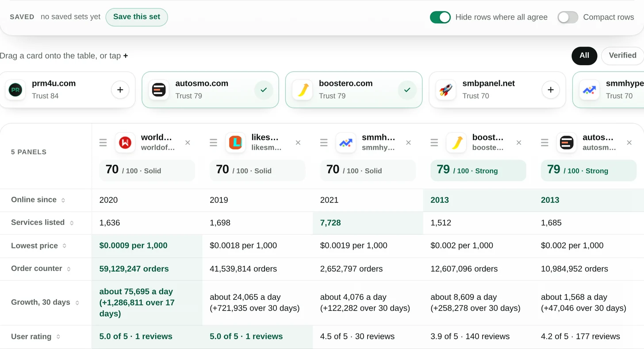Sort by Lowest price arrows
This screenshot has height=349, width=644.
click(65, 246)
